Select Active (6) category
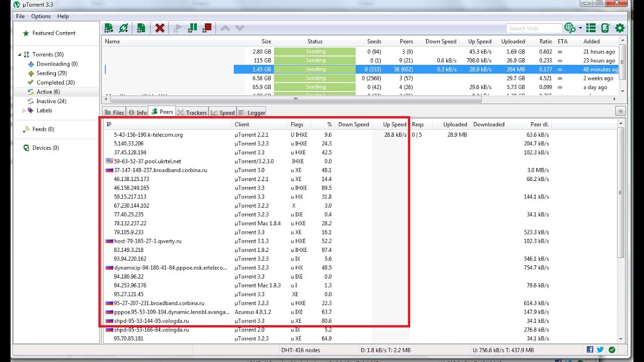644x362 pixels. point(48,92)
